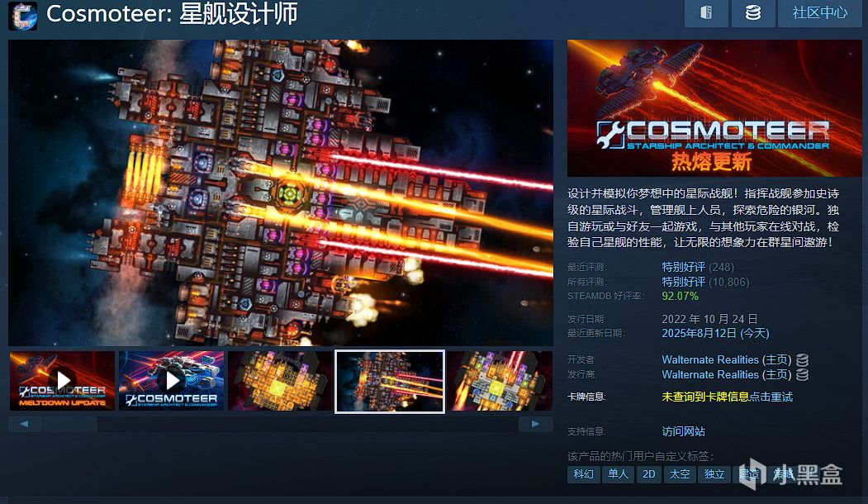Select the 2D tag
Viewport: 868px width, 504px height.
(x=649, y=474)
